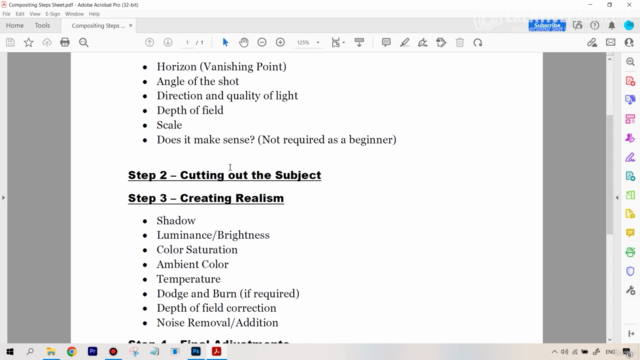Viewport: 640px width, 360px height.
Task: Open the account profile avatar
Action: [x=629, y=25]
